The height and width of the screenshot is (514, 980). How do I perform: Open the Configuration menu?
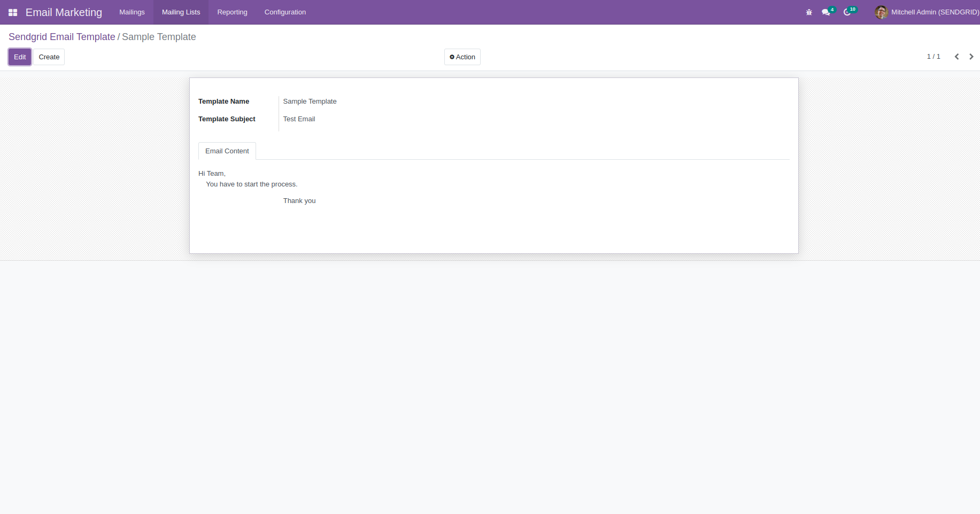coord(285,12)
